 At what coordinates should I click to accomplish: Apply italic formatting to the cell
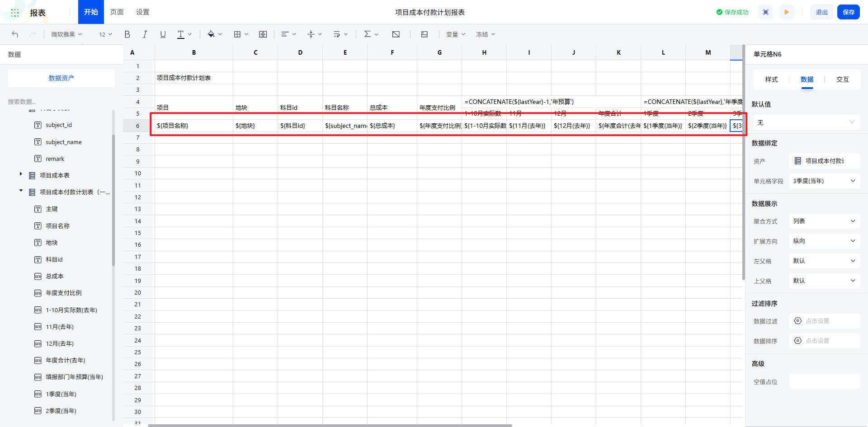point(145,34)
